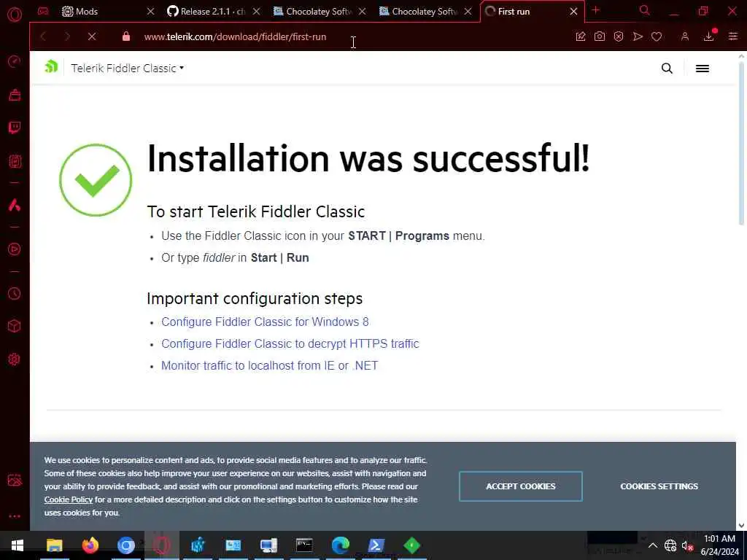This screenshot has height=560, width=747.
Task: Open My Flow send icon
Action: (638, 36)
